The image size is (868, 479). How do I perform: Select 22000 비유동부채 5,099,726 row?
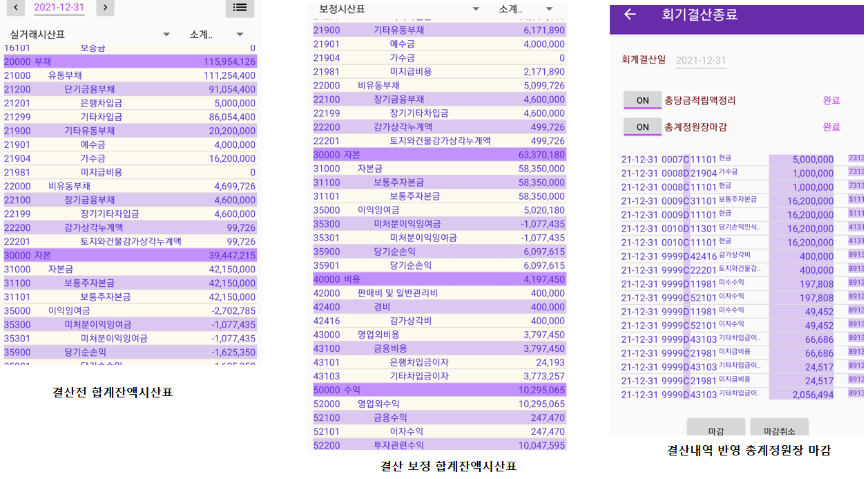[x=439, y=86]
